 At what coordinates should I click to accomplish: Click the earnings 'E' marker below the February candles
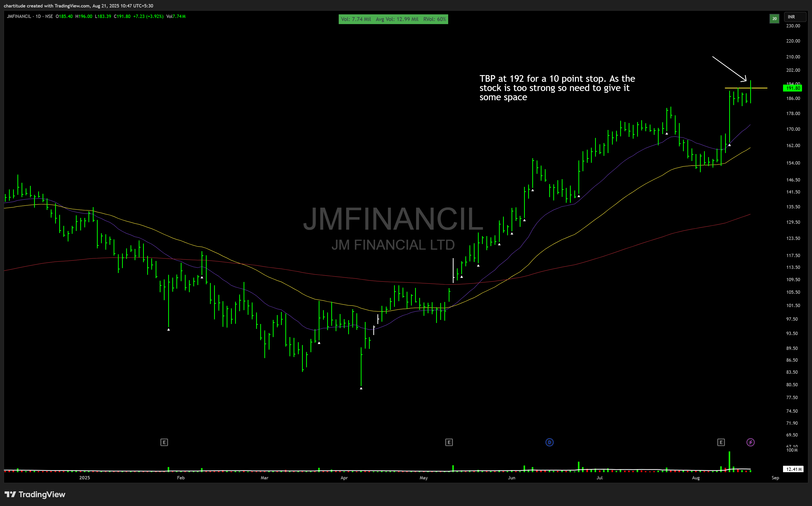point(164,442)
